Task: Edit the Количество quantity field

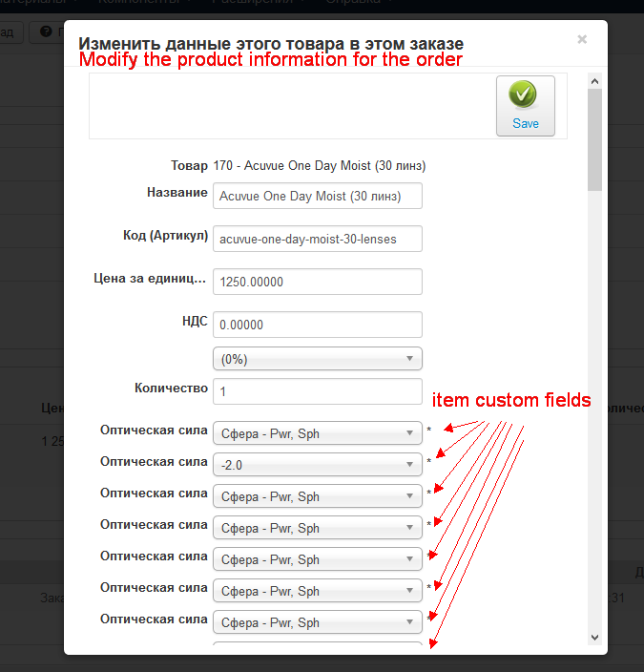Action: click(x=318, y=391)
